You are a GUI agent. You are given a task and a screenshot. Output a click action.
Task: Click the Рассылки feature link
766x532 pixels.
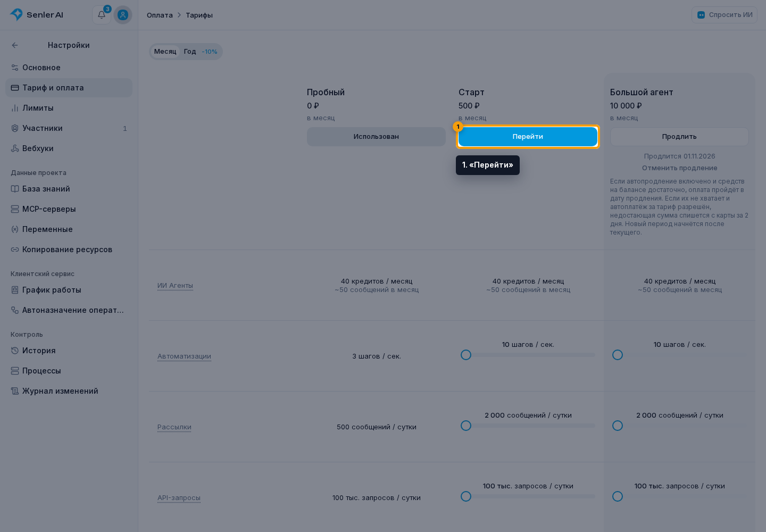coord(174,427)
